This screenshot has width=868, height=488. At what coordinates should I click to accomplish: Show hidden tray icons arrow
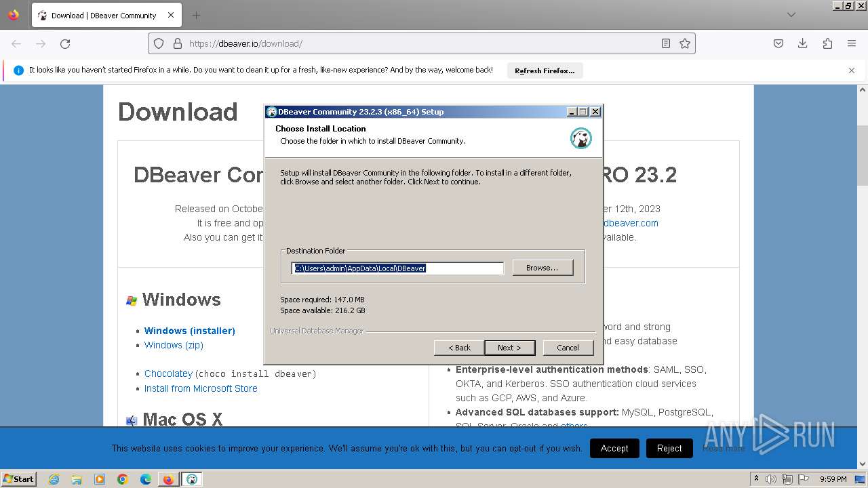tap(757, 479)
